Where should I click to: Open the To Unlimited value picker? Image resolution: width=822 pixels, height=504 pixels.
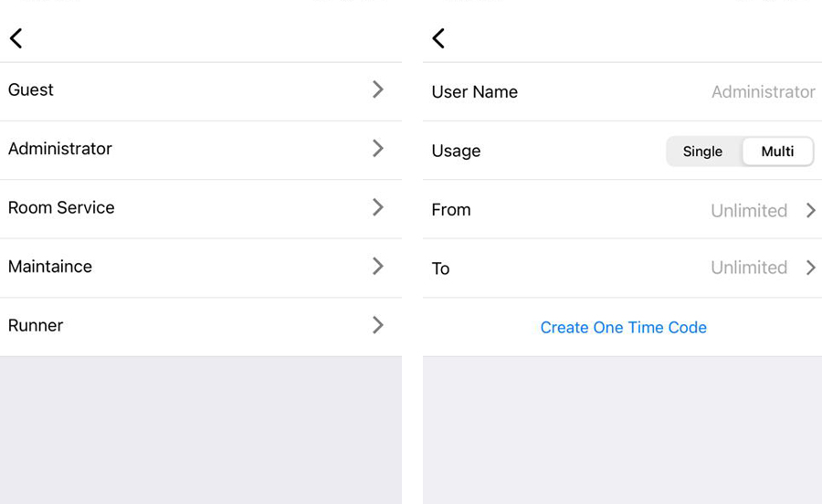pos(748,268)
